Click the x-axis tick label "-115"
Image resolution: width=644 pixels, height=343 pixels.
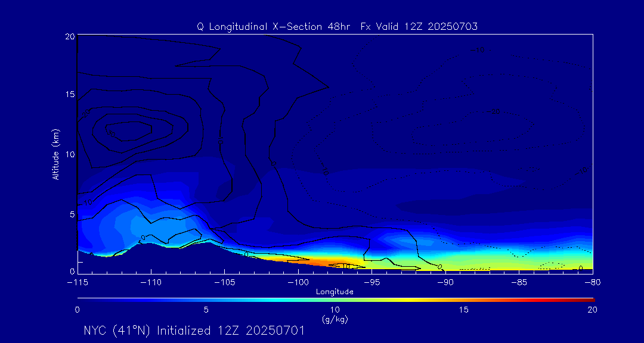pyautogui.click(x=78, y=283)
